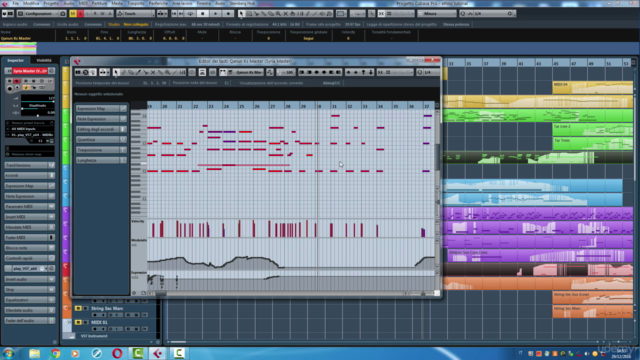Select the Zoom tool in Key Editor toolbar
640x360 pixels.
(168, 72)
